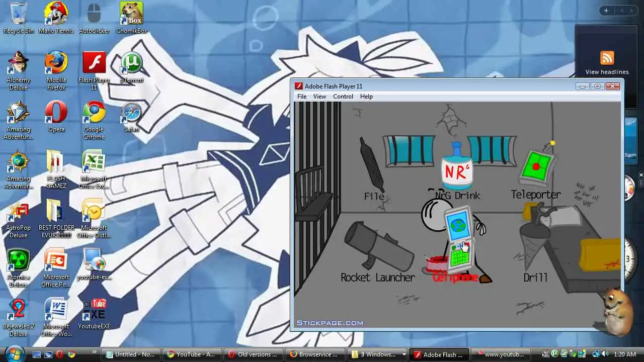Viewport: 644px width, 362px height.
Task: Open the Microsoft Office Word shortcut
Action: tap(56, 317)
